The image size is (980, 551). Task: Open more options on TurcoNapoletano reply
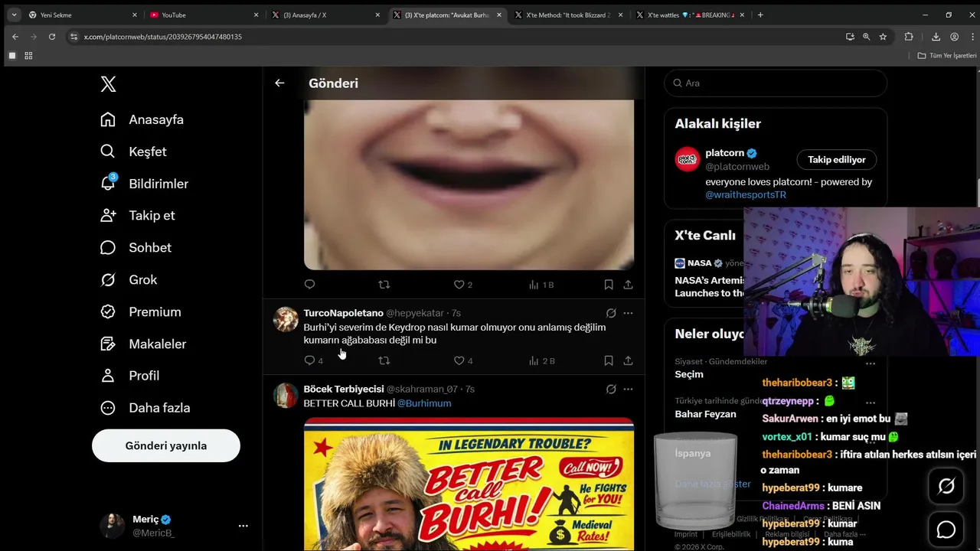click(628, 313)
